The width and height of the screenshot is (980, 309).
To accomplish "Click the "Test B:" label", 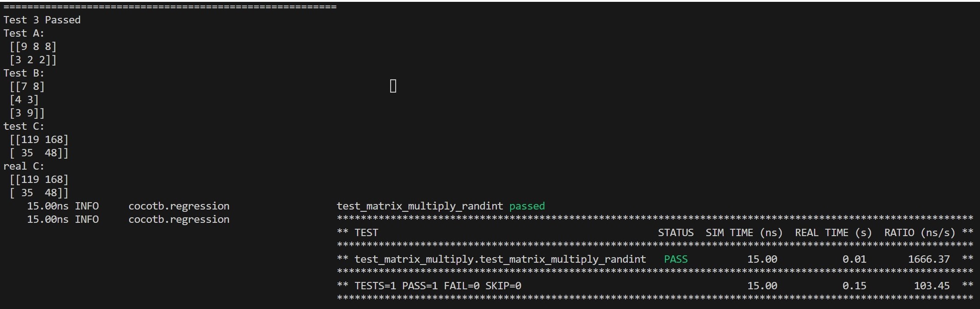I will 24,73.
